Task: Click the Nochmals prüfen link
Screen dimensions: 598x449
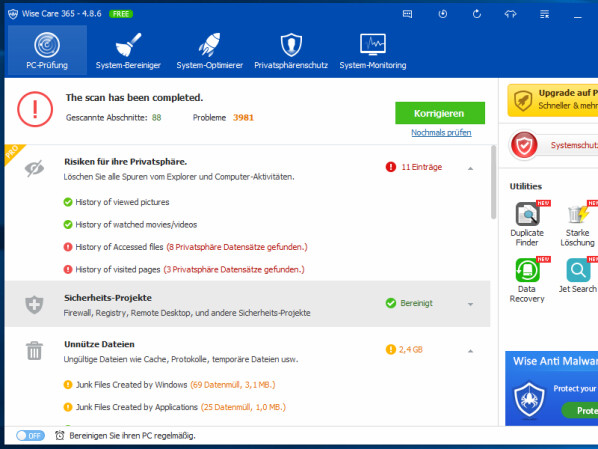Action: click(x=441, y=133)
